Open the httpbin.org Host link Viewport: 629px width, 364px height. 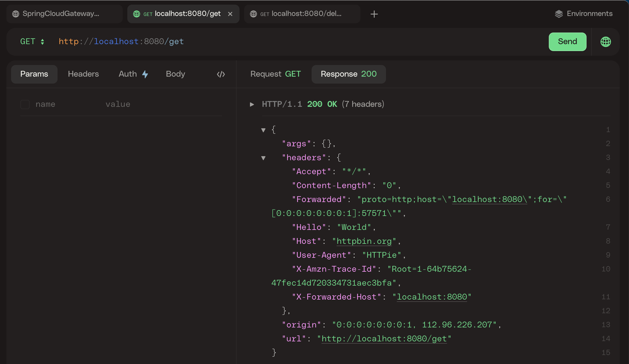pos(364,241)
